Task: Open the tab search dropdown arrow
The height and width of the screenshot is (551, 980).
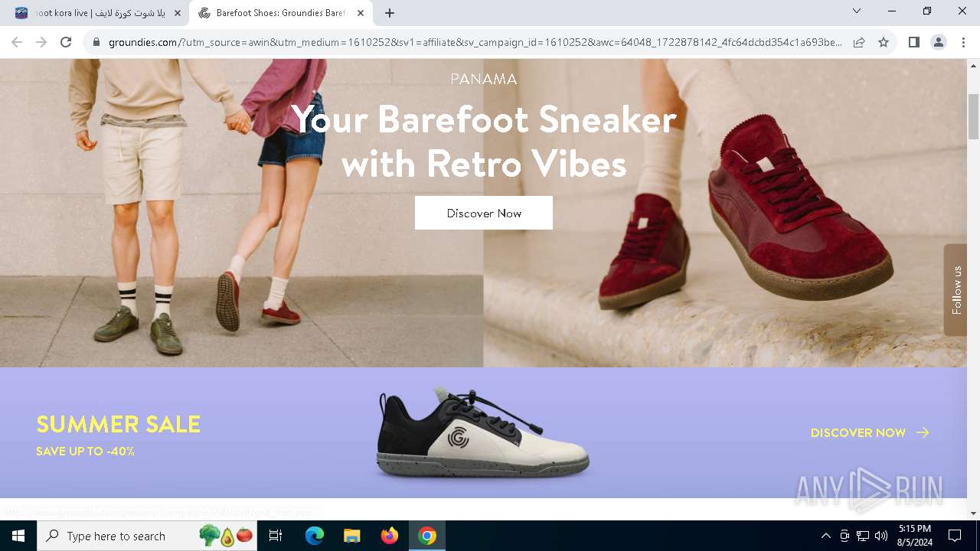Action: 857,11
